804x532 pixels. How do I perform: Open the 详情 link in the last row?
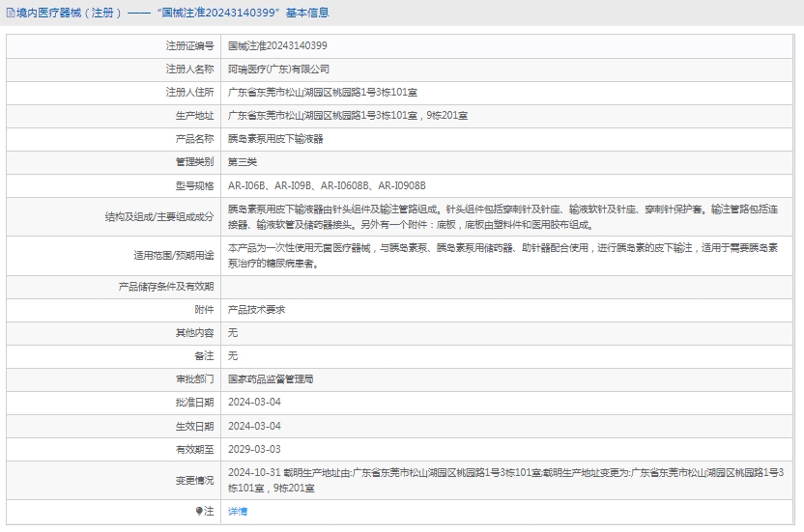[238, 511]
